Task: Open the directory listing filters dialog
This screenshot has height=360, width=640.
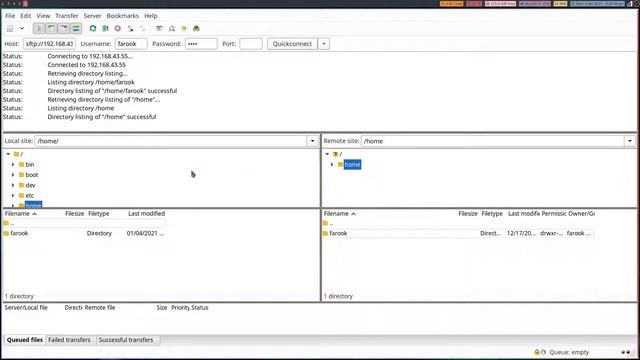Action: tap(159, 29)
